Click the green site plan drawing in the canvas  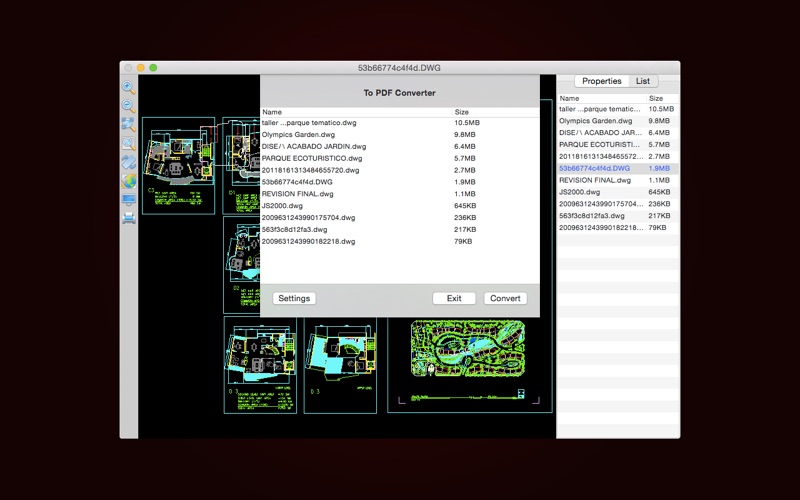click(x=468, y=348)
